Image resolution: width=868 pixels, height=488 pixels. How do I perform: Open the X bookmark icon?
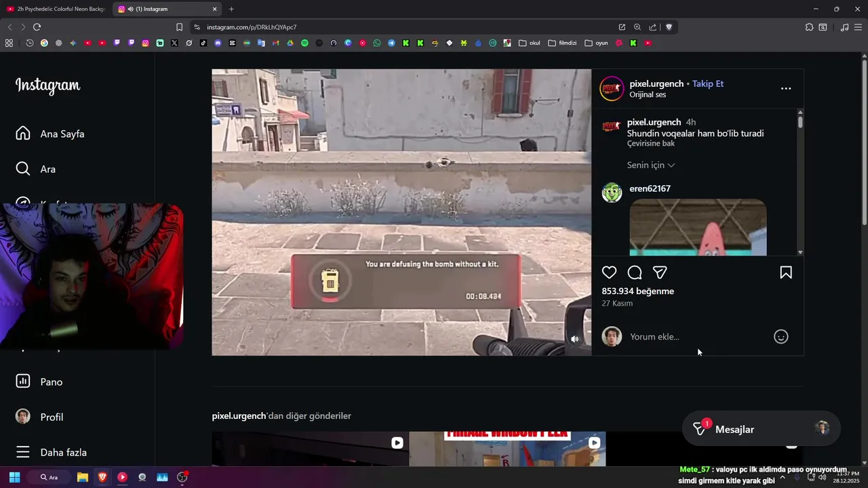174,43
